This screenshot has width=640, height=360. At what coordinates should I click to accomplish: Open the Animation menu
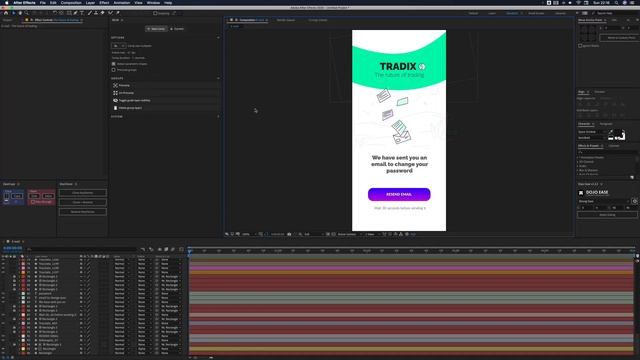122,2
